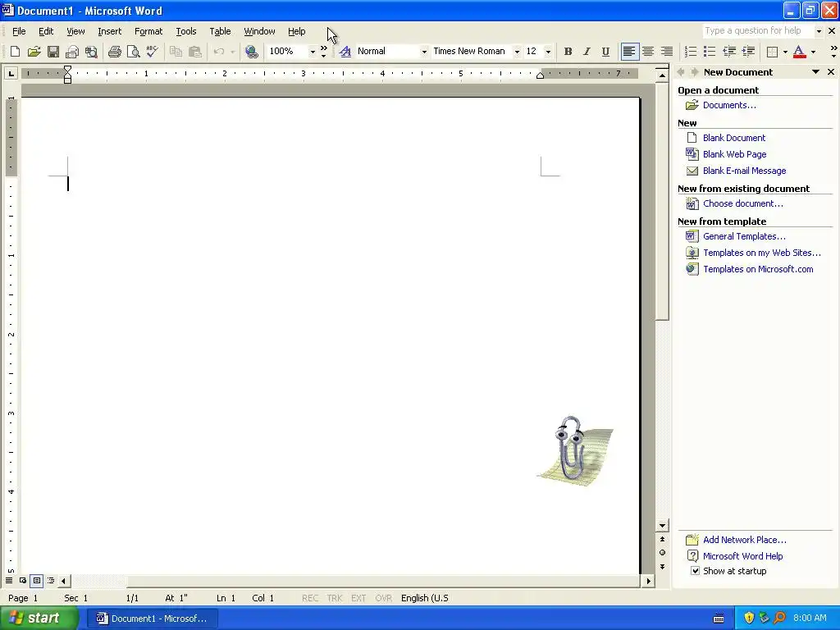Click the Copy toolbar icon
The width and height of the screenshot is (840, 630).
click(x=176, y=52)
